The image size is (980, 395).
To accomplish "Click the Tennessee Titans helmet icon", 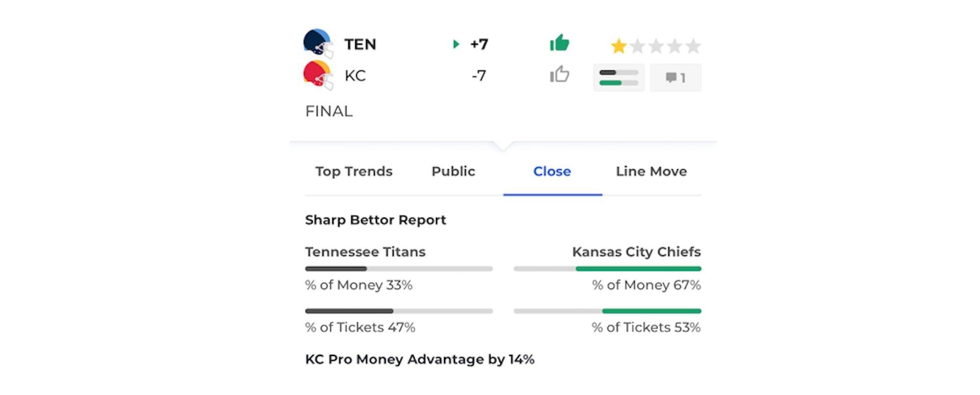I will pyautogui.click(x=318, y=43).
